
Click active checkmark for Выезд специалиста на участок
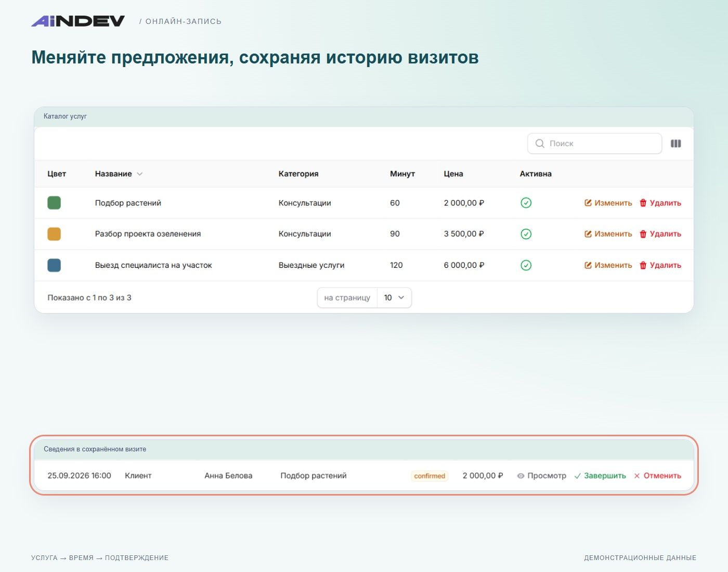pyautogui.click(x=526, y=265)
